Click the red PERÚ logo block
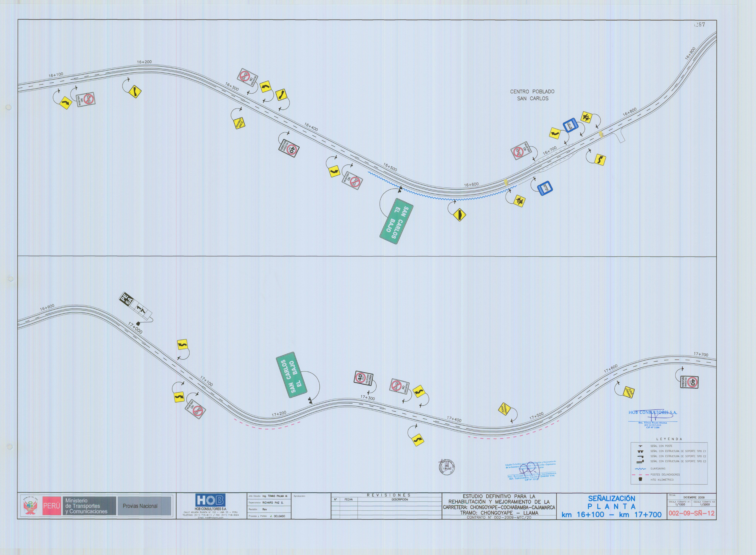 coord(52,506)
